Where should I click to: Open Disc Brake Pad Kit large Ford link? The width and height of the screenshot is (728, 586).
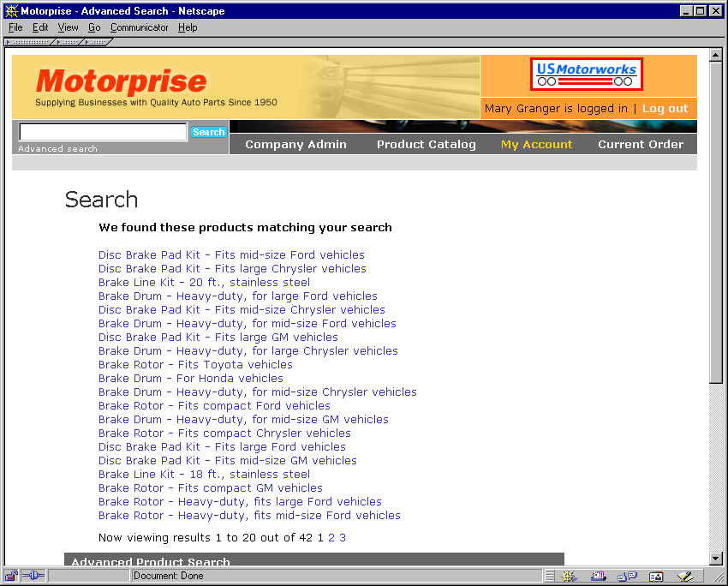click(x=222, y=446)
